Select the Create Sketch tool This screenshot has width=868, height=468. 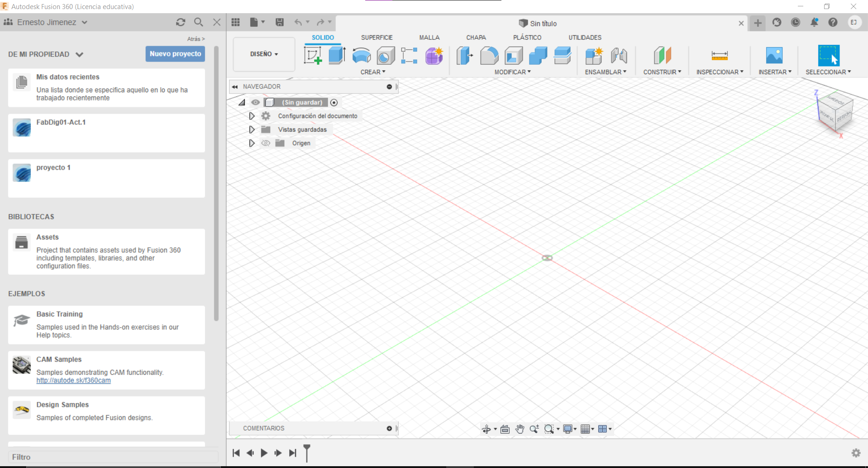pos(313,56)
